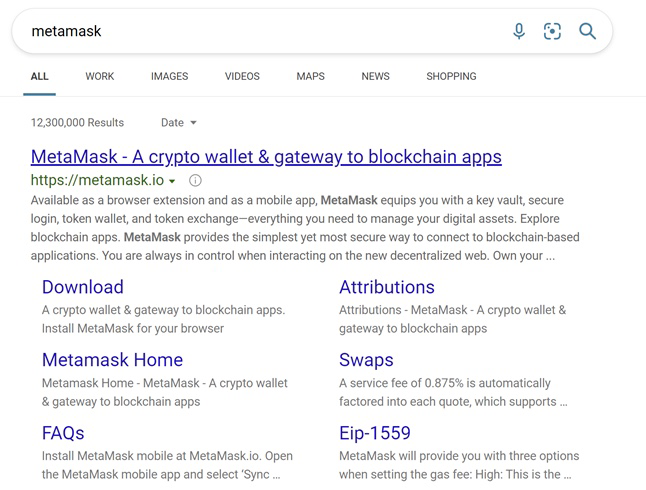Open the MetaMask crypto wallet result title

(266, 157)
